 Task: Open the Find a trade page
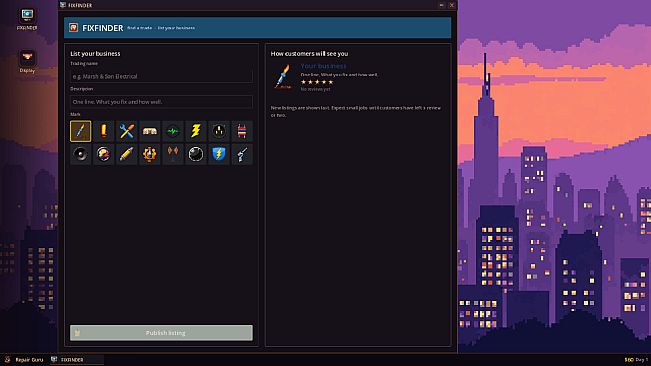pyautogui.click(x=140, y=28)
